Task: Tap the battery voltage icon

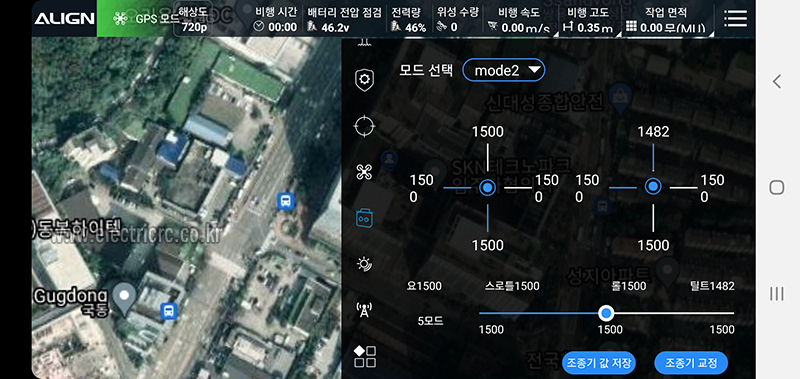Action: point(312,27)
